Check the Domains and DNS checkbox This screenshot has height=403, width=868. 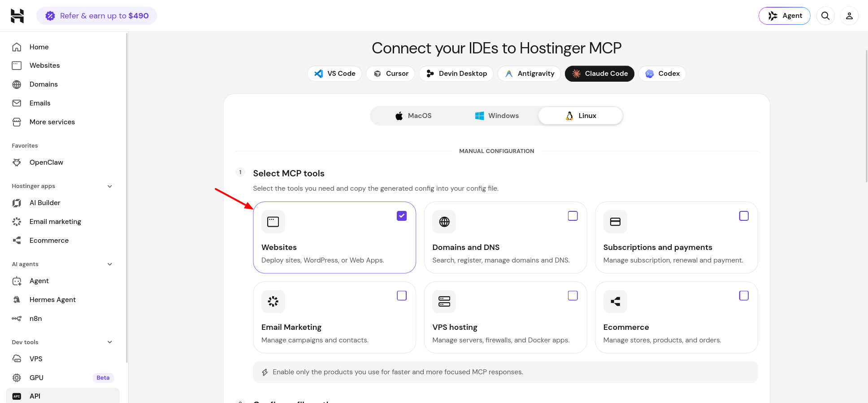pos(573,216)
